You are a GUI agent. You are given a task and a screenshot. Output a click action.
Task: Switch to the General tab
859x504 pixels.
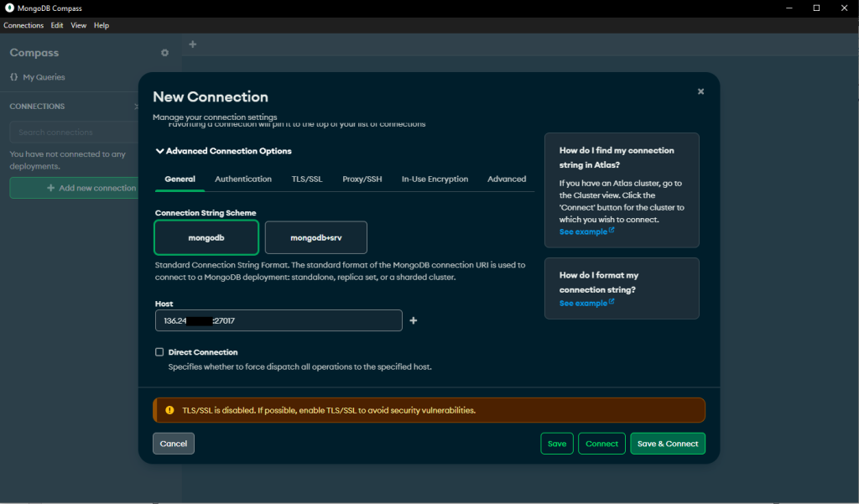(x=180, y=179)
